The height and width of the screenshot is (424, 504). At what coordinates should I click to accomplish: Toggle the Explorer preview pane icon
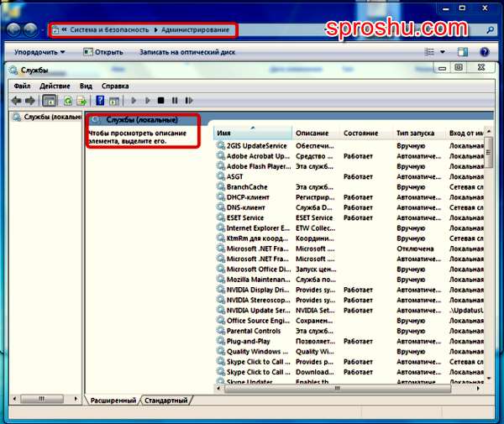point(463,52)
